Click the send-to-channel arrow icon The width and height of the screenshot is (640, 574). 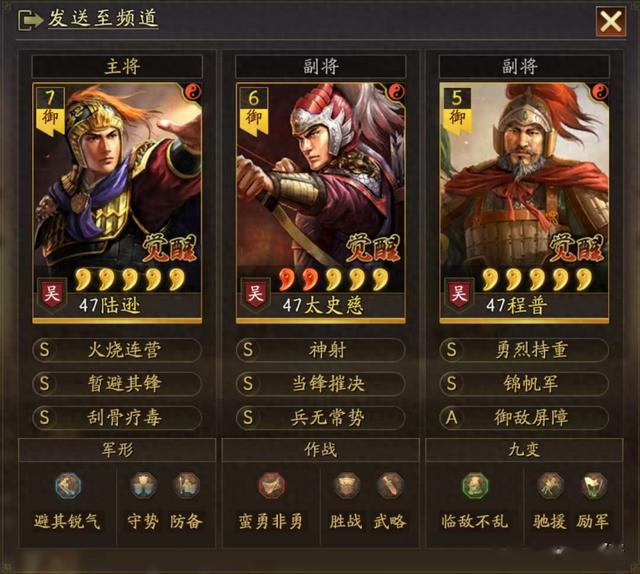pyautogui.click(x=30, y=20)
